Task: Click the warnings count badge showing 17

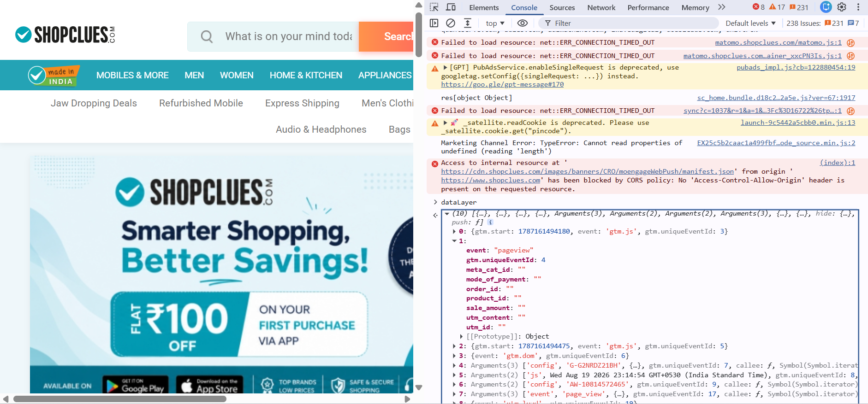Action: (x=777, y=7)
